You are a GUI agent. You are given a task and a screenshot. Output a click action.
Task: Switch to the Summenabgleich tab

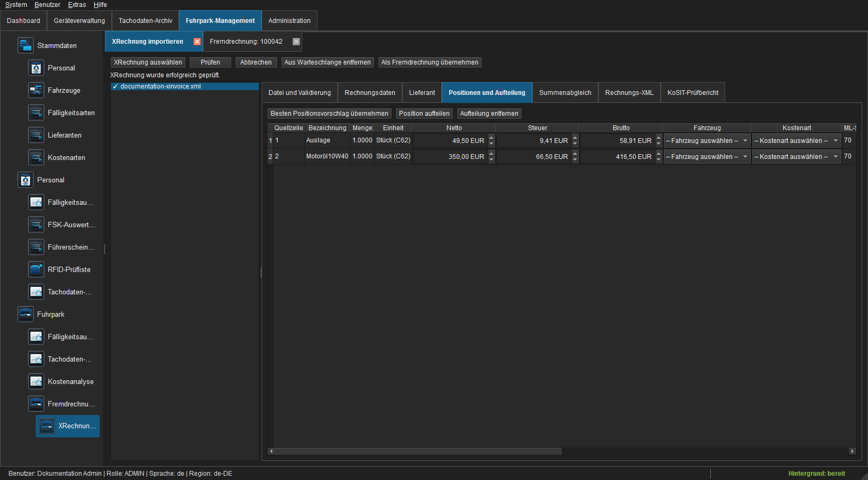565,93
